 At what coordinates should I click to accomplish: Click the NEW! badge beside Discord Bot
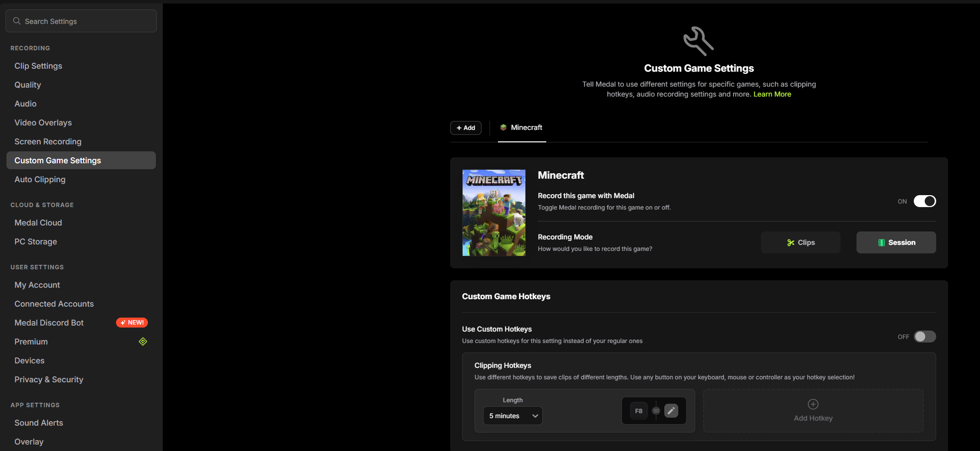pos(132,323)
